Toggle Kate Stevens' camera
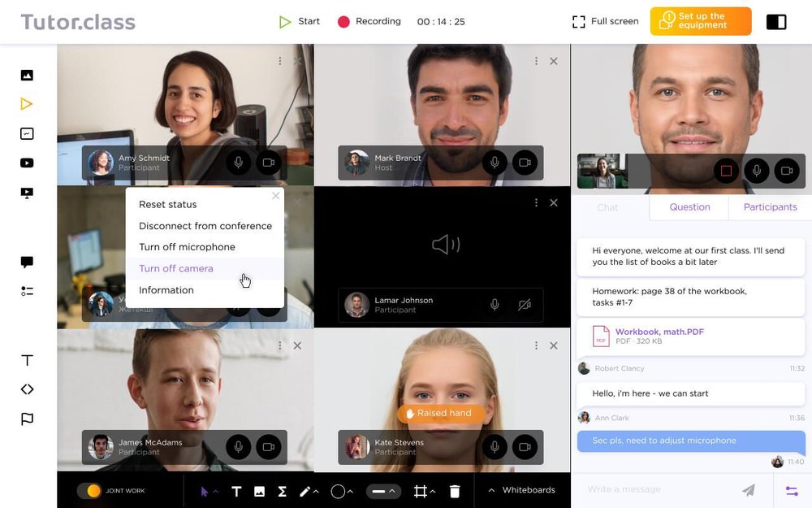Viewport: 812px width, 508px height. point(525,447)
